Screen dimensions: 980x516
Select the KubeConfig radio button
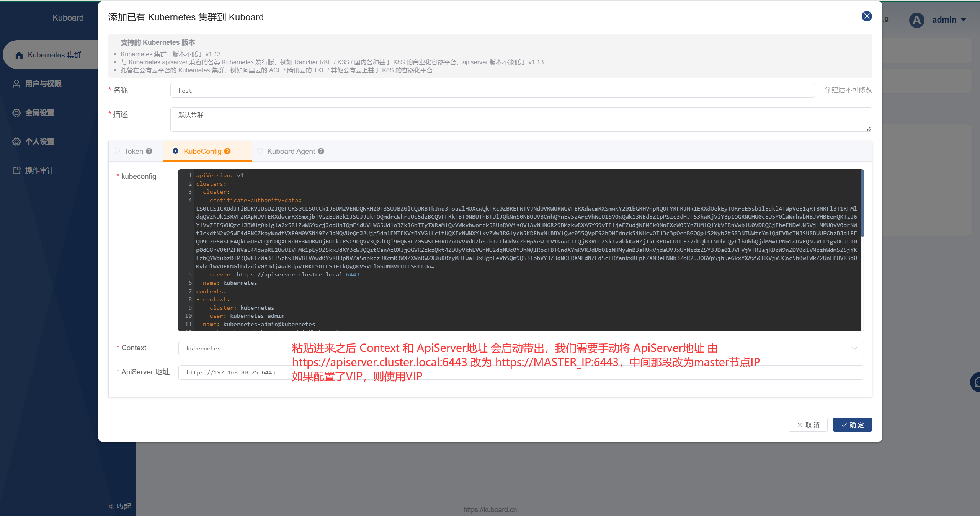176,151
